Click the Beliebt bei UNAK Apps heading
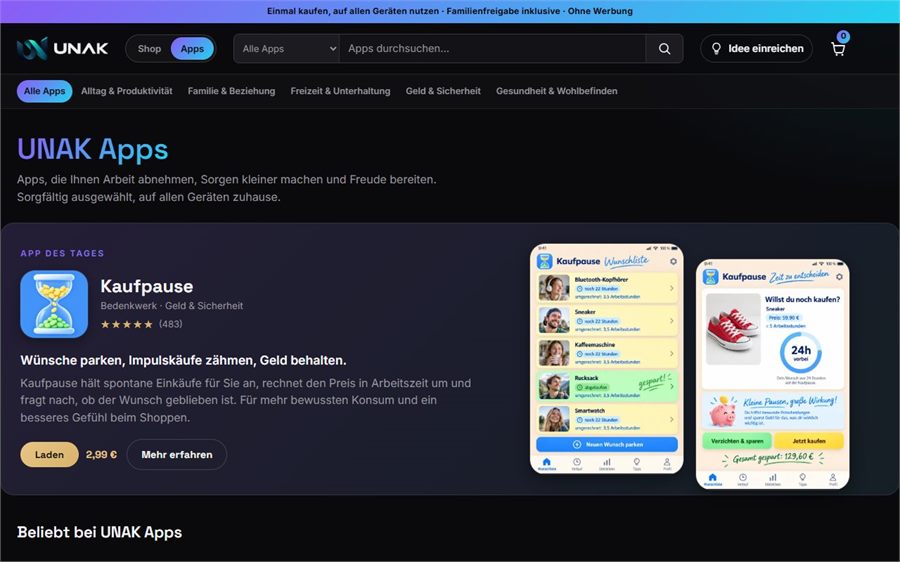Screen dimensions: 900x562 point(99,532)
